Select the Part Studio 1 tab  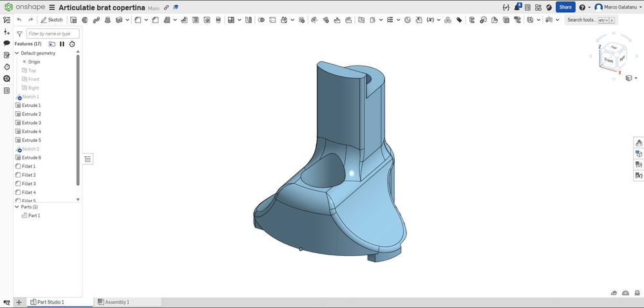[x=50, y=302]
